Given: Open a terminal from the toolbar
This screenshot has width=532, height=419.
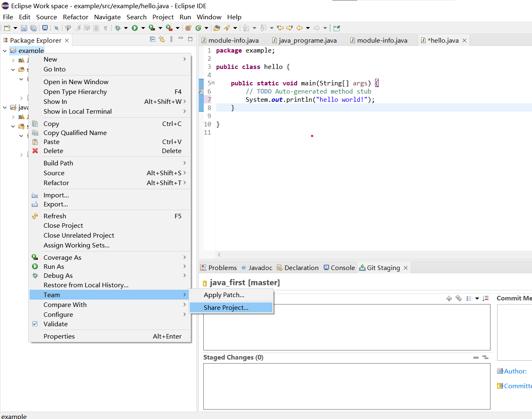Looking at the screenshot, I should 45,28.
